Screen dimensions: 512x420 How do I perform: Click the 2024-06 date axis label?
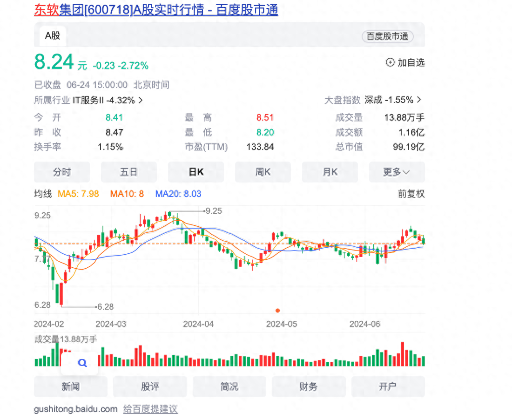click(365, 324)
